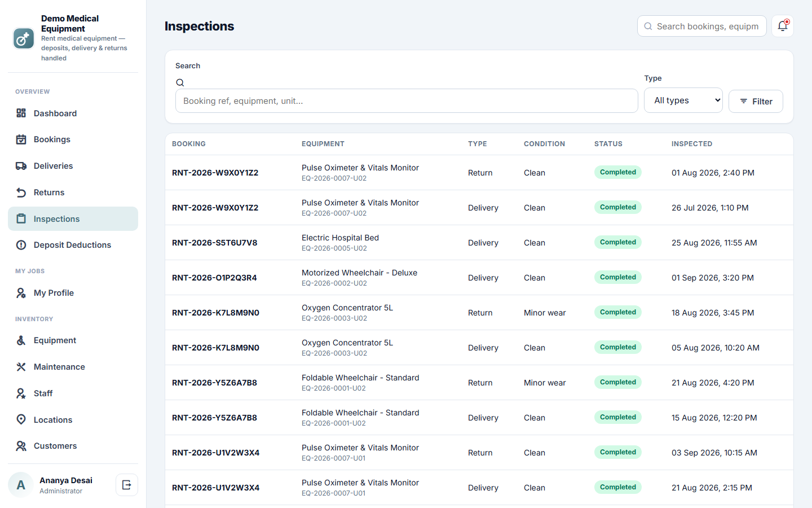Open Deposit Deductions menu item

[73, 245]
